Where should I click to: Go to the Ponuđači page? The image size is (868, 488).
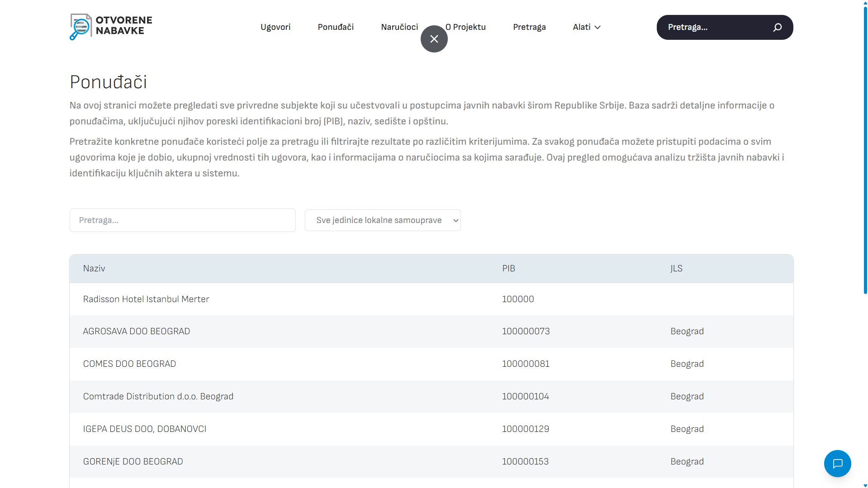(336, 27)
